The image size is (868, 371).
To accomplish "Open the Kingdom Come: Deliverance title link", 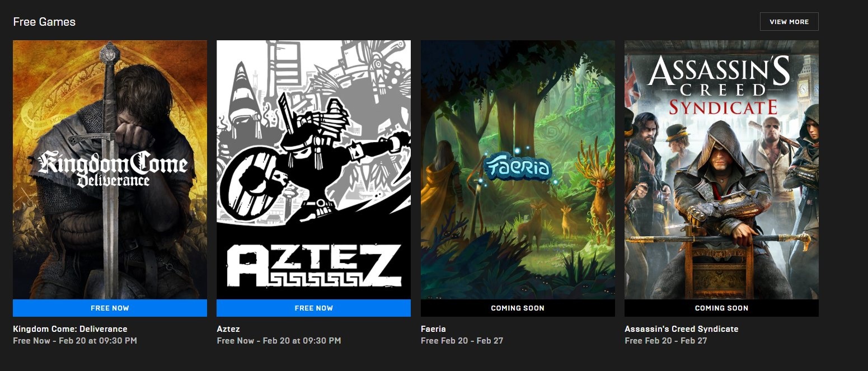I will pos(70,329).
